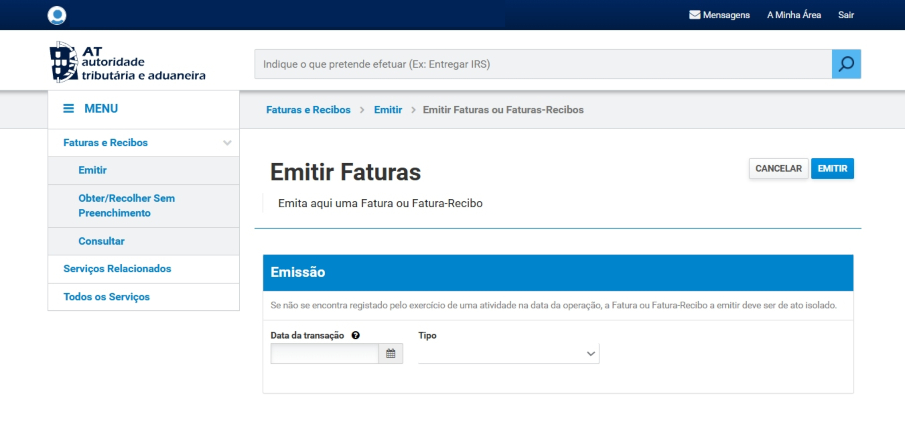The width and height of the screenshot is (905, 423).
Task: Click the Data da transação input
Action: 324,354
